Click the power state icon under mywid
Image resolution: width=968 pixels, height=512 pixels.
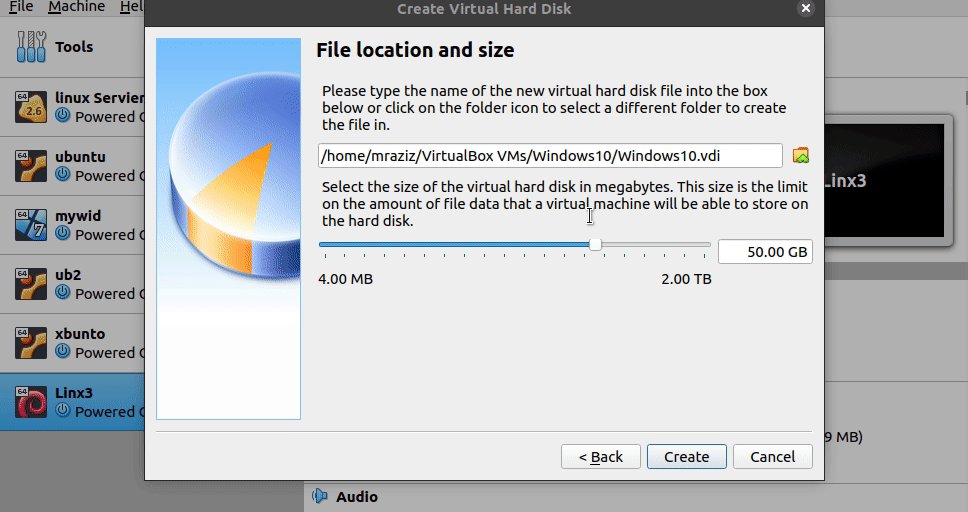click(x=62, y=233)
